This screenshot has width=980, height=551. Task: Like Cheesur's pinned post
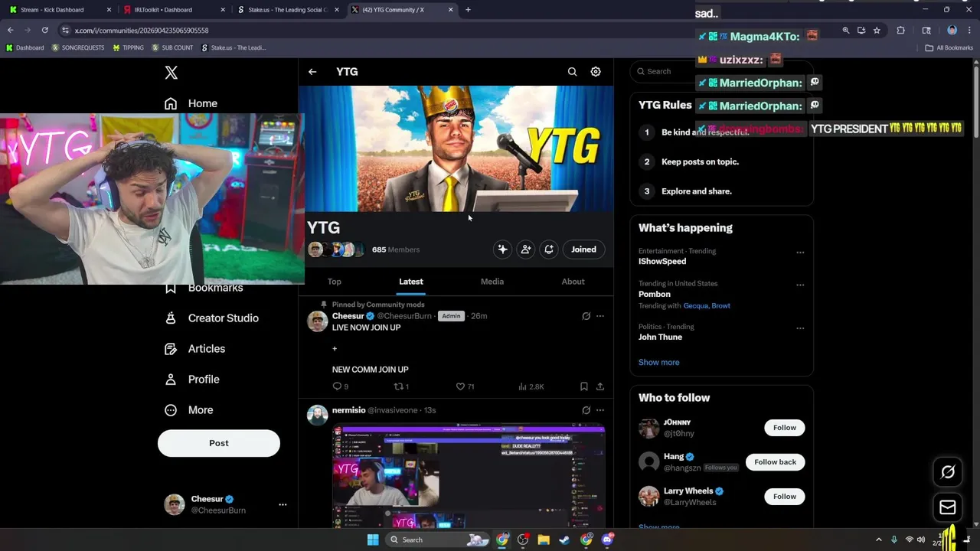click(x=465, y=386)
